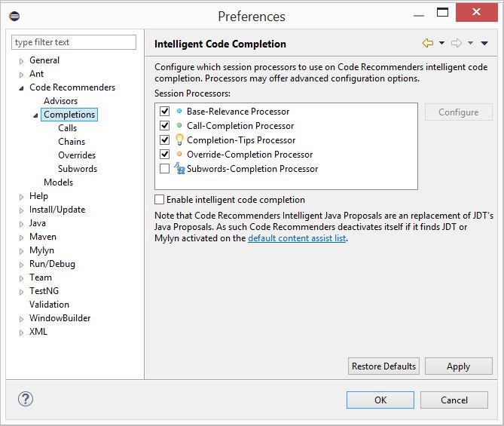Image resolution: width=504 pixels, height=426 pixels.
Task: Click the Override-Completion orange dot icon
Action: pyautogui.click(x=179, y=154)
